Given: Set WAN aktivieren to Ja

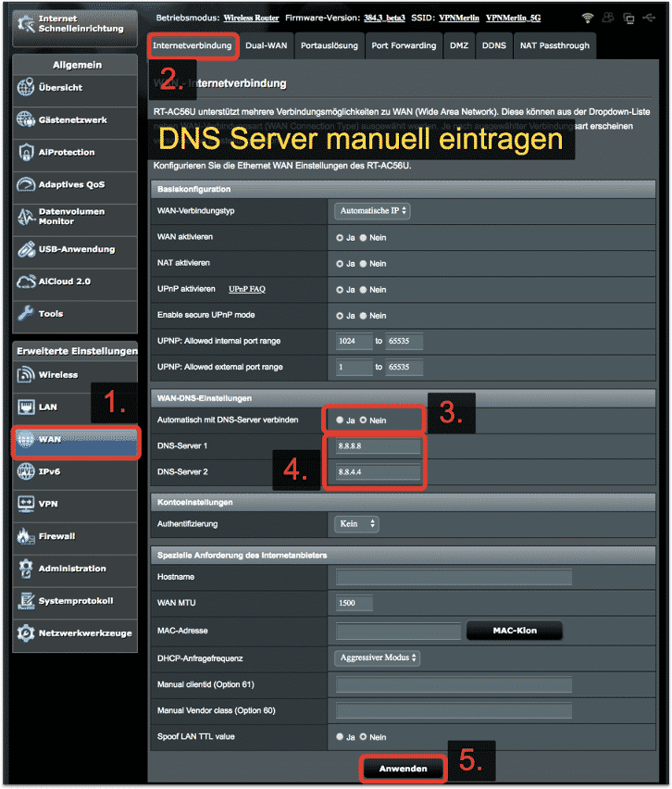Looking at the screenshot, I should [x=340, y=237].
